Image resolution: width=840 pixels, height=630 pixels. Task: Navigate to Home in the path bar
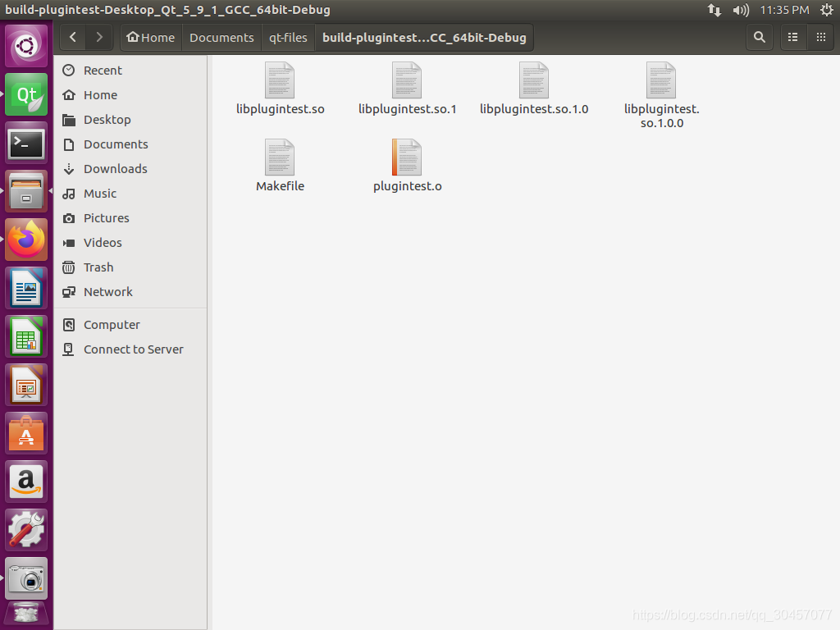[x=151, y=38]
